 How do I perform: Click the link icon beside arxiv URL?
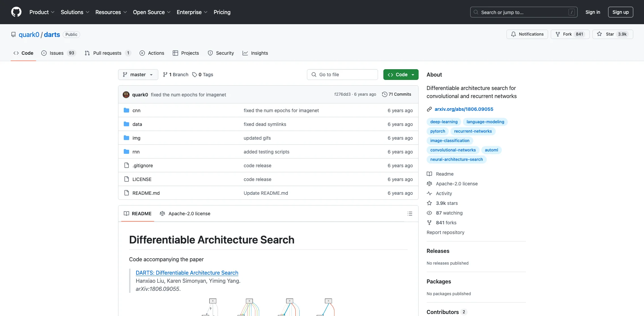point(429,109)
